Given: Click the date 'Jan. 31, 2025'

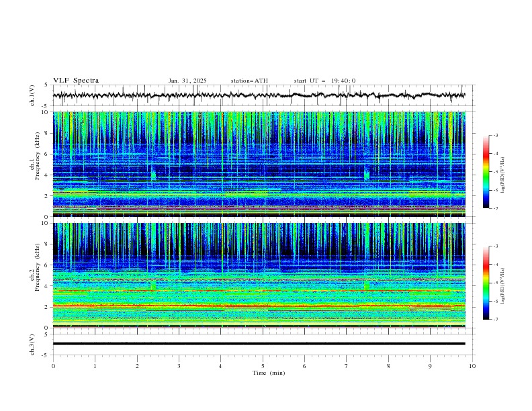Looking at the screenshot, I should [x=187, y=81].
